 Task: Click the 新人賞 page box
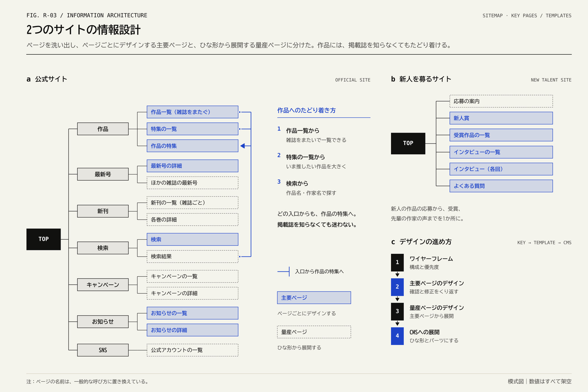tap(501, 118)
